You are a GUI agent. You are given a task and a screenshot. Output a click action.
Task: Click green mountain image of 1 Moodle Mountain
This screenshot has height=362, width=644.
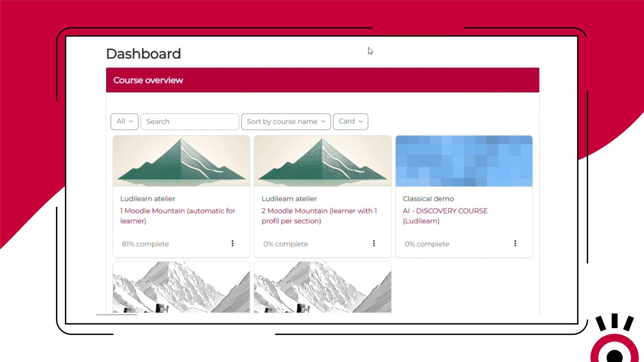[181, 161]
